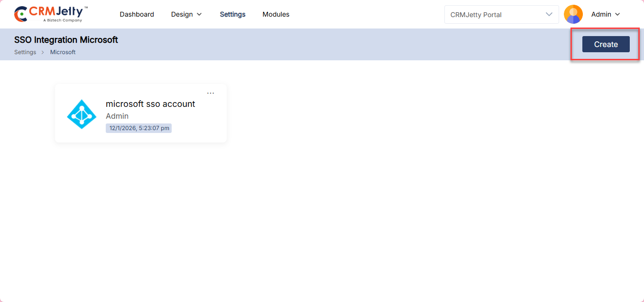Navigate to the Settings breadcrumb link
Image resolution: width=644 pixels, height=302 pixels.
coord(25,52)
